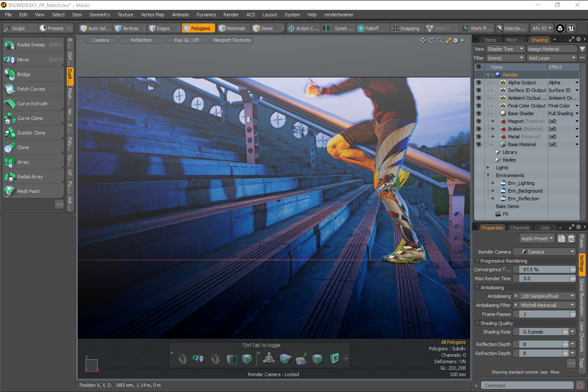Hide the Alpha Output layer
The height and width of the screenshot is (392, 588).
point(478,83)
